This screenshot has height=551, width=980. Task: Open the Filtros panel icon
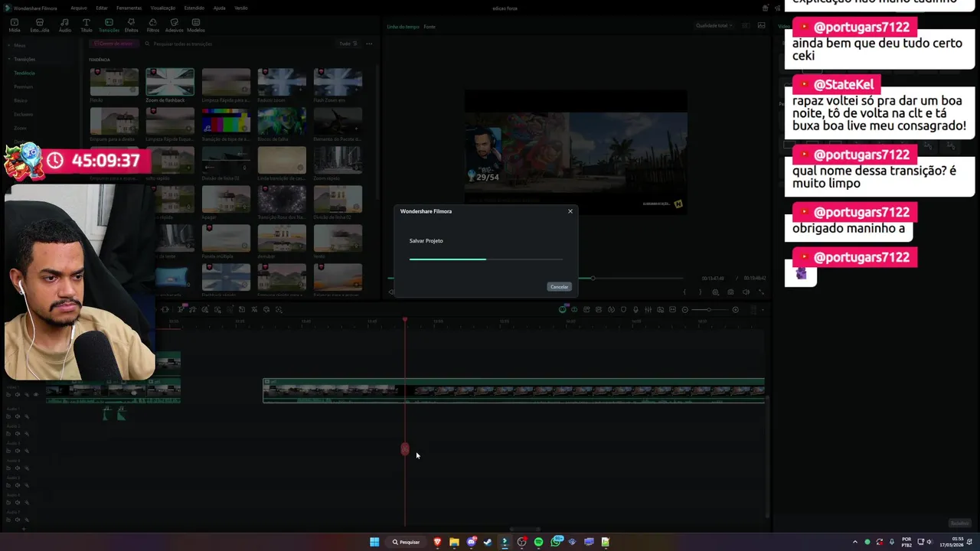pos(152,24)
